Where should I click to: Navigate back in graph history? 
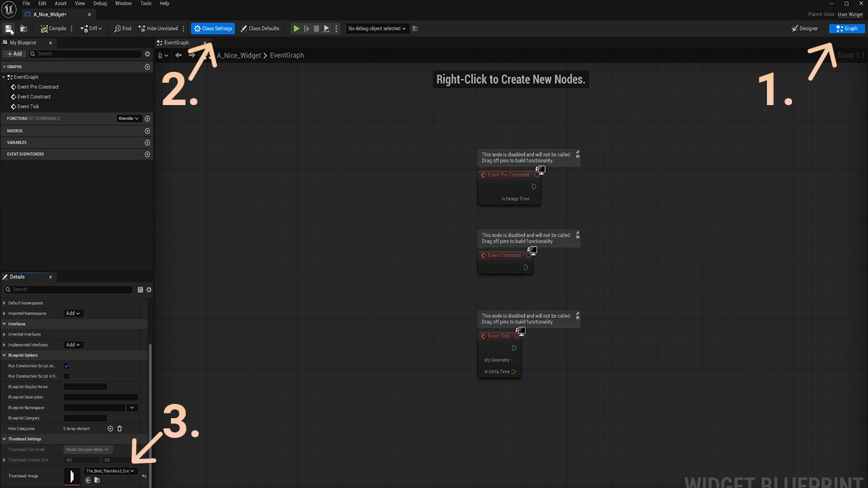pyautogui.click(x=178, y=56)
